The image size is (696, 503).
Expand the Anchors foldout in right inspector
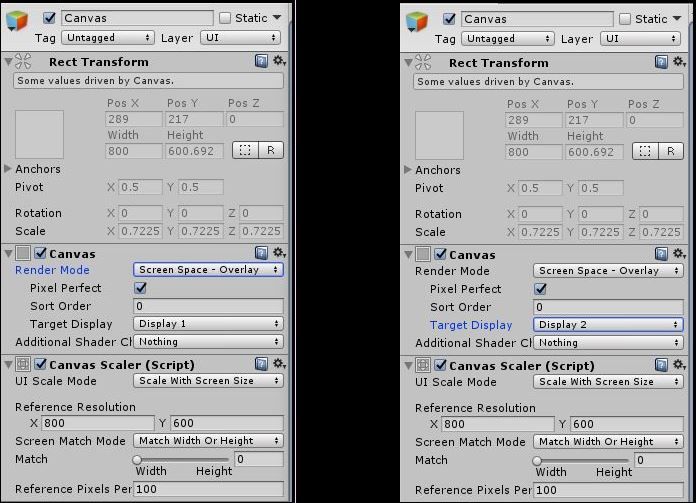[407, 170]
